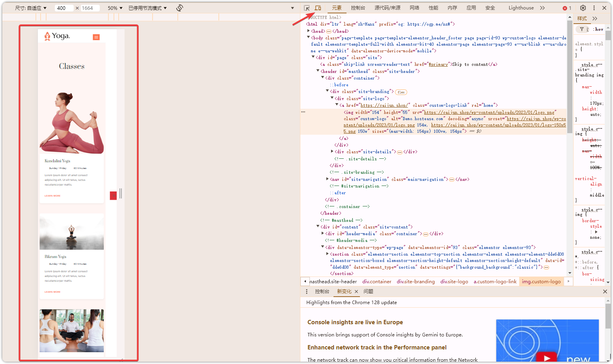Show the error count badge issues

[567, 8]
